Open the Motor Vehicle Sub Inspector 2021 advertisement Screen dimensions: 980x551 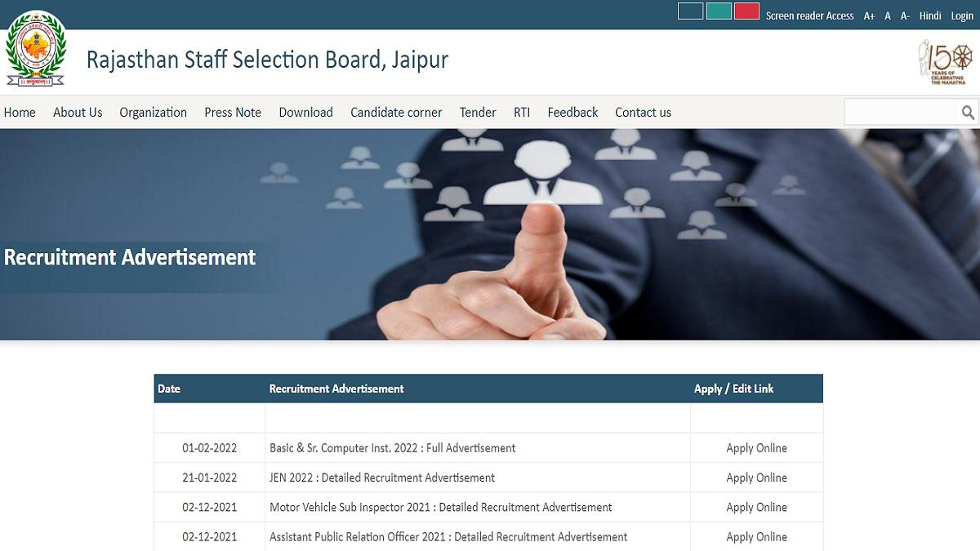441,507
